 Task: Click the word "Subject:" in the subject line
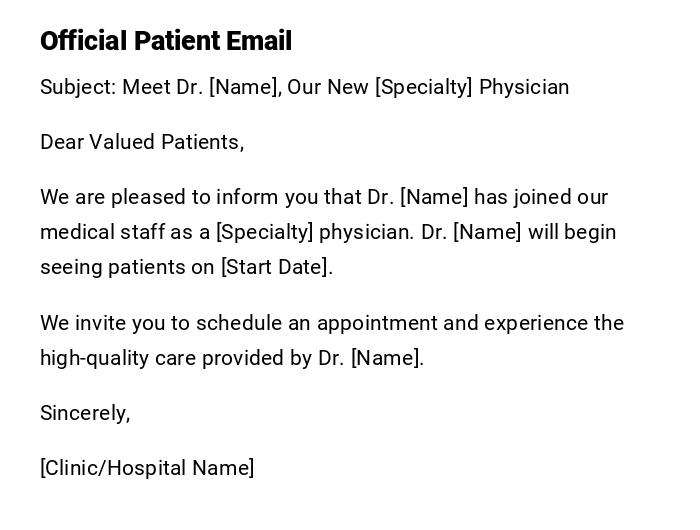click(78, 87)
